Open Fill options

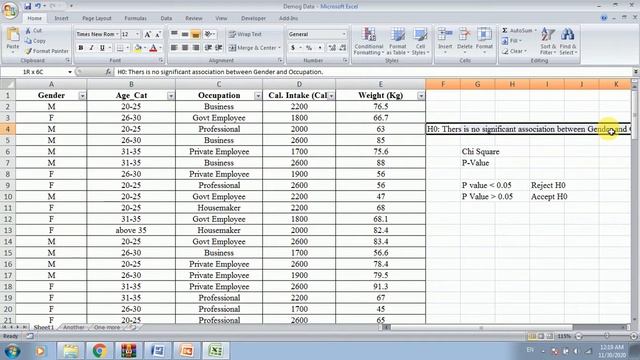point(512,41)
